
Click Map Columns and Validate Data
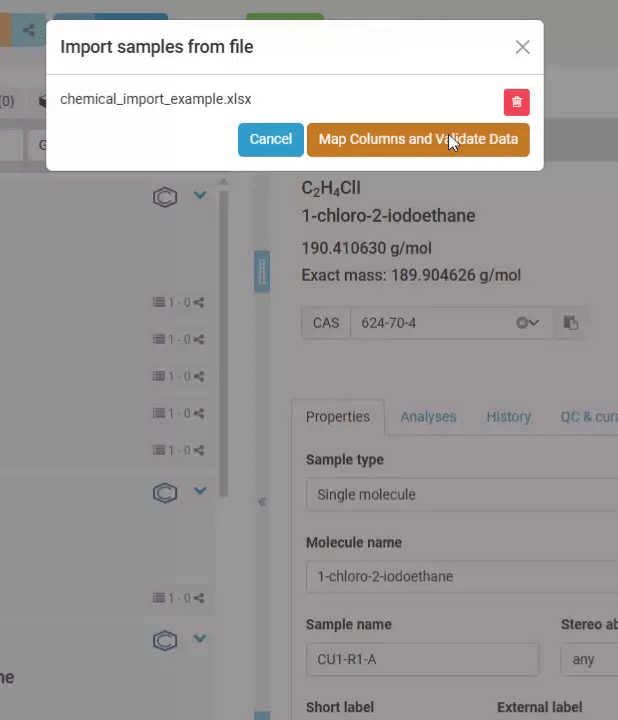418,139
